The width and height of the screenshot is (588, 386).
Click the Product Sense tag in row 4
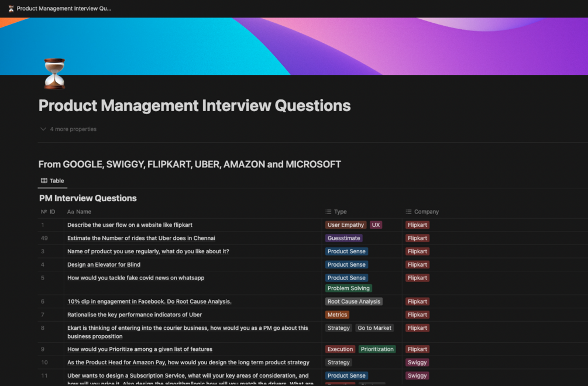(346, 264)
